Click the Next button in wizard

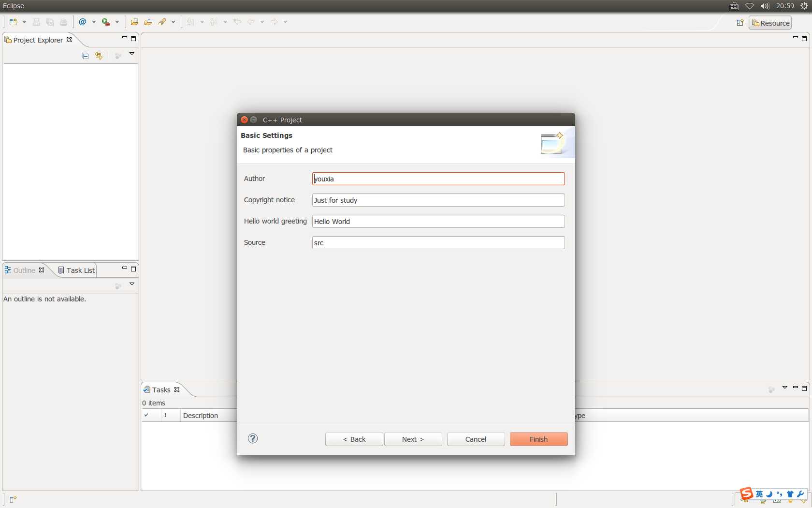(413, 439)
